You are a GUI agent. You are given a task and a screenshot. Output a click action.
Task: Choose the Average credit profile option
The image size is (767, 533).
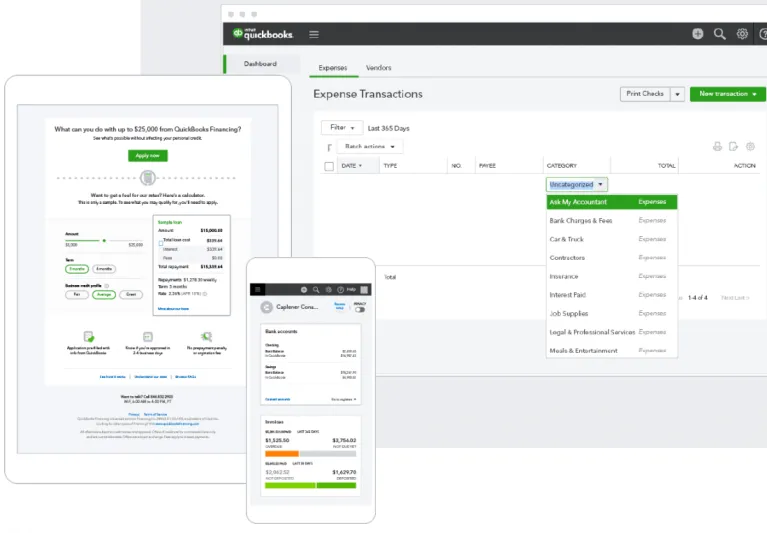point(104,294)
